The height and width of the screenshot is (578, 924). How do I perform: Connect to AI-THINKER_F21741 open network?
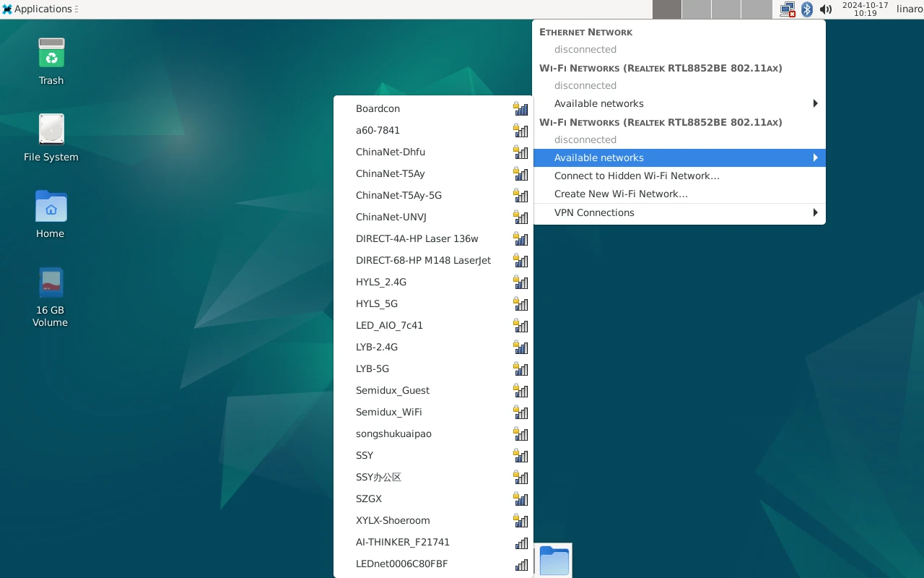[433, 542]
